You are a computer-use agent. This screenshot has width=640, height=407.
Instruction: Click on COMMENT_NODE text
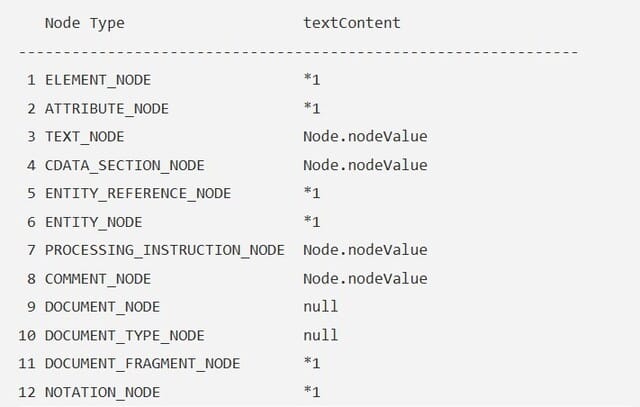pyautogui.click(x=98, y=278)
